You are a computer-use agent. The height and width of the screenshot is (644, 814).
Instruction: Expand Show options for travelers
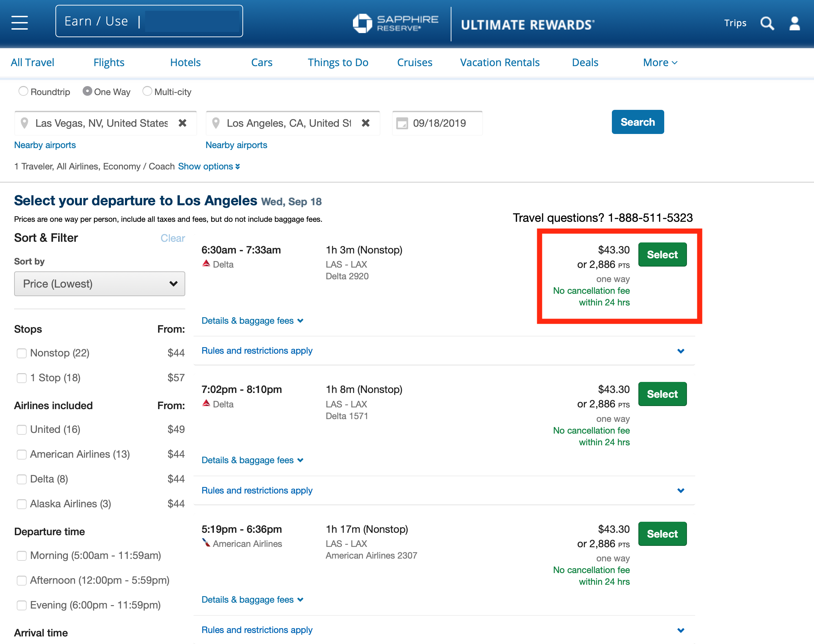pos(209,167)
